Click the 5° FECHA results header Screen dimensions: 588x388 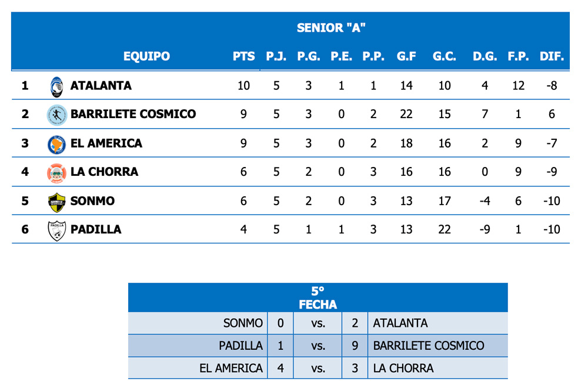click(x=318, y=297)
